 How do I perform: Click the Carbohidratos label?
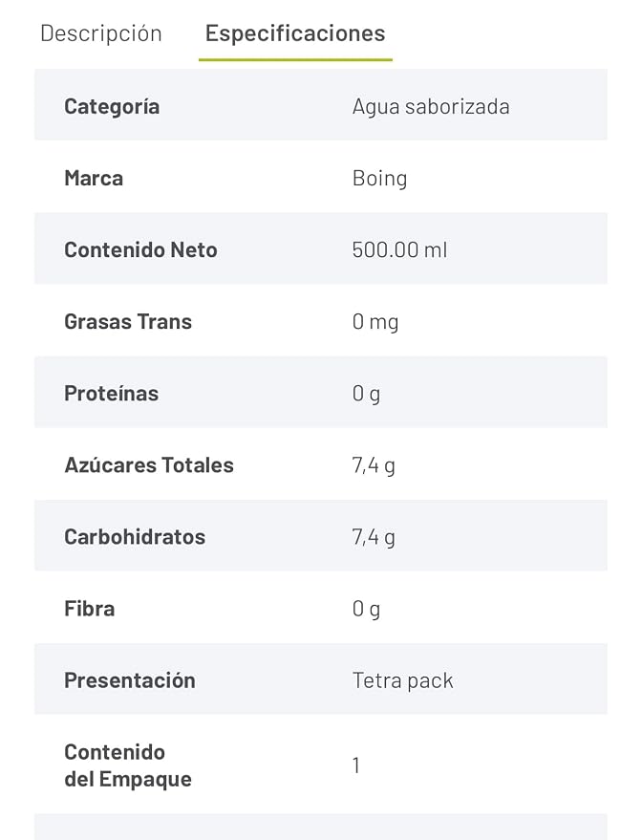click(135, 537)
